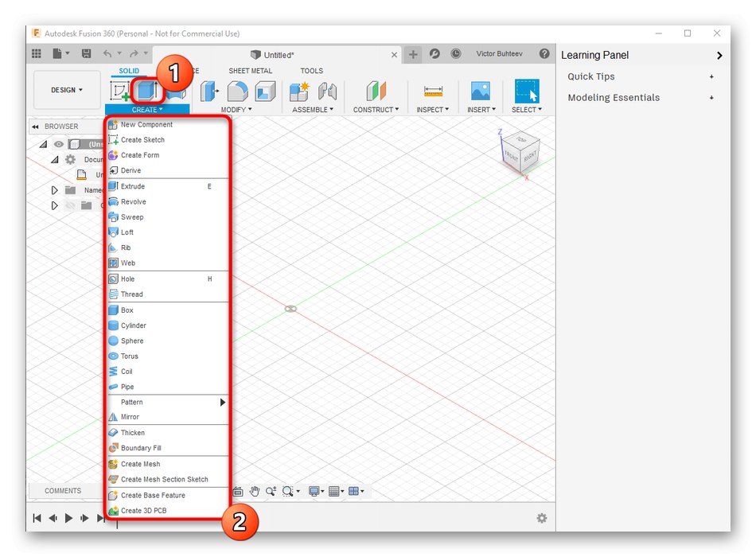Open a new design tab plus
Image resolution: width=756 pixels, height=557 pixels.
(x=413, y=54)
